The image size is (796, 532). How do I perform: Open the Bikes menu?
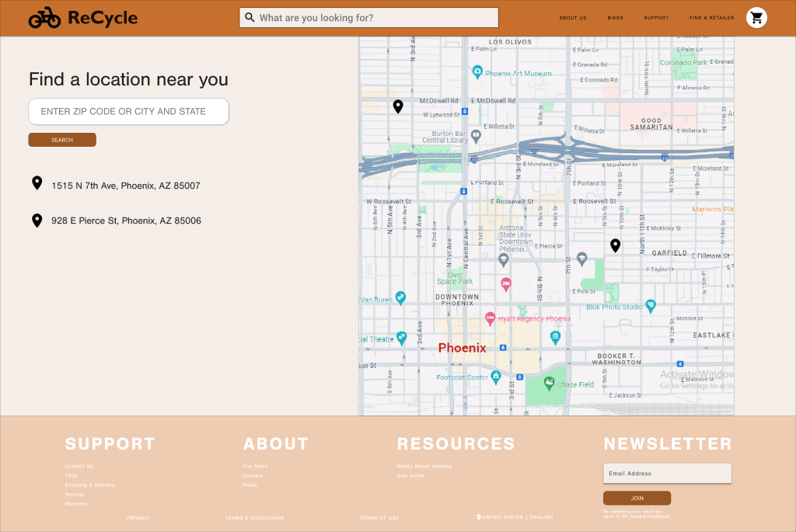click(615, 18)
